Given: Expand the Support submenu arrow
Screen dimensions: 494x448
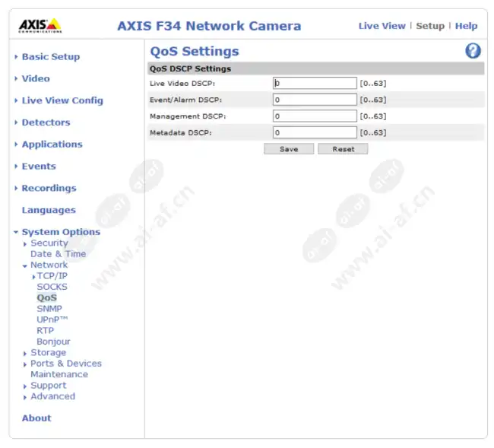Looking at the screenshot, I should pyautogui.click(x=25, y=386).
